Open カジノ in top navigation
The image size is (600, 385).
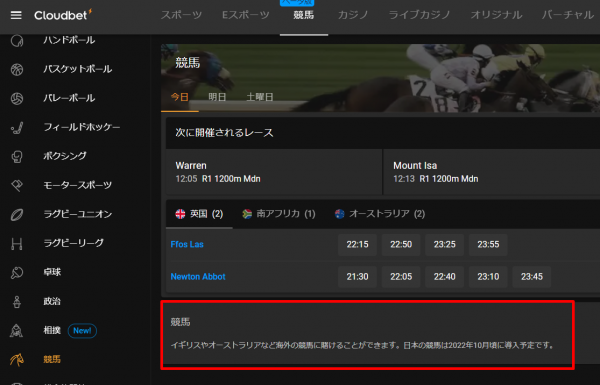click(x=353, y=15)
